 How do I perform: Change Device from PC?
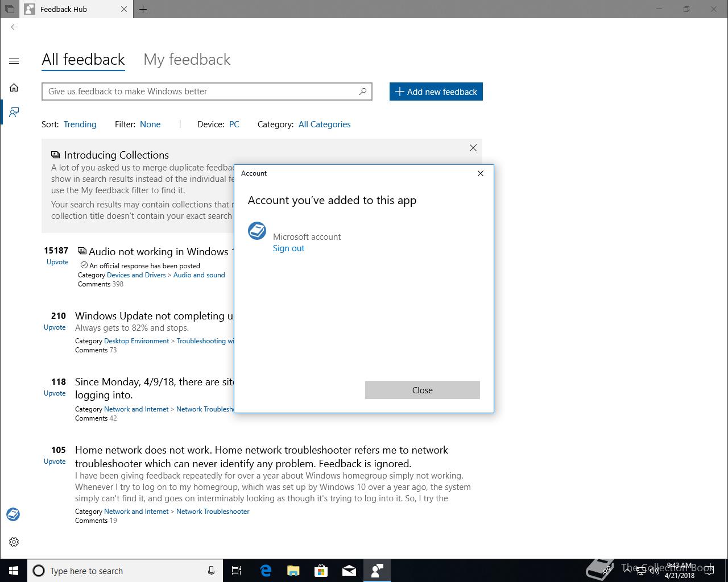pos(234,124)
